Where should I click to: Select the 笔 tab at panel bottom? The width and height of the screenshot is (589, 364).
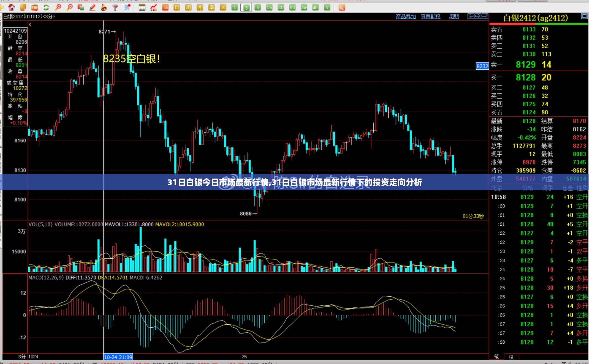tap(496, 357)
